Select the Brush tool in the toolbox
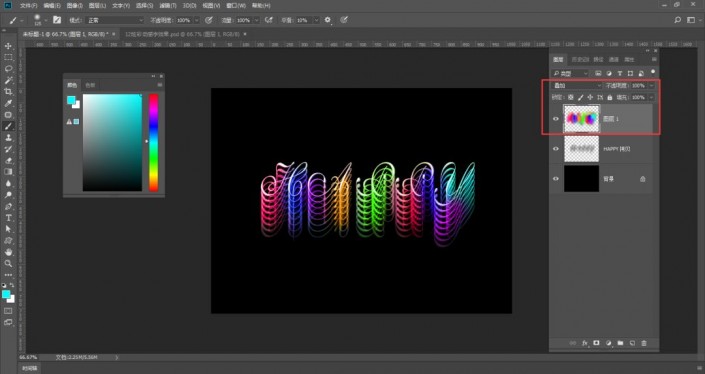 coord(8,126)
